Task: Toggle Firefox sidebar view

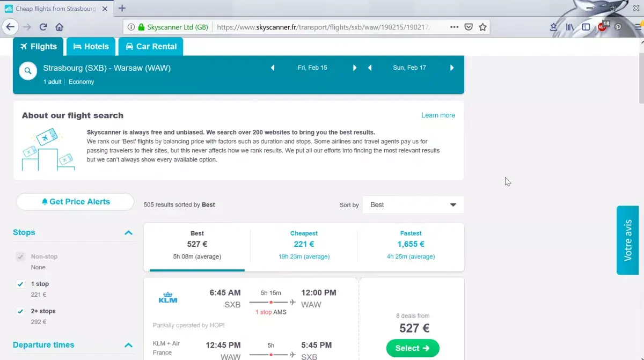Action: pyautogui.click(x=586, y=27)
